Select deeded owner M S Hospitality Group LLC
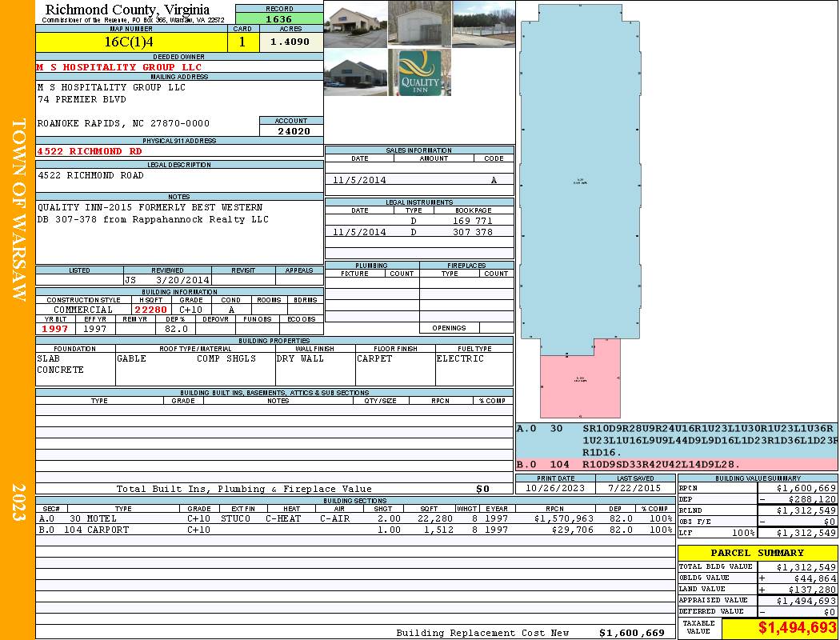The width and height of the screenshot is (840, 640). tap(119, 67)
